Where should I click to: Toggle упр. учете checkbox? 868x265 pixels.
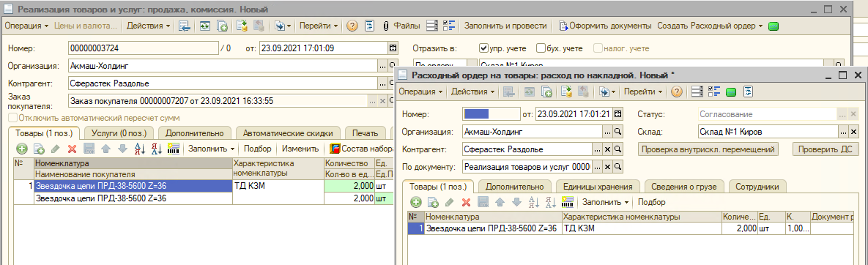pyautogui.click(x=484, y=48)
